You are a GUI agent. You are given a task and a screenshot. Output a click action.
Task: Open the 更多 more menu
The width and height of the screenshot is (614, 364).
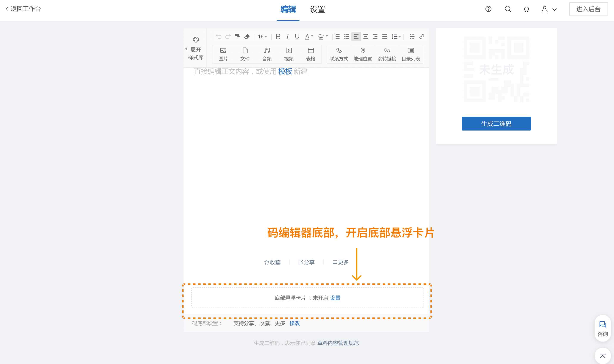[x=340, y=262]
